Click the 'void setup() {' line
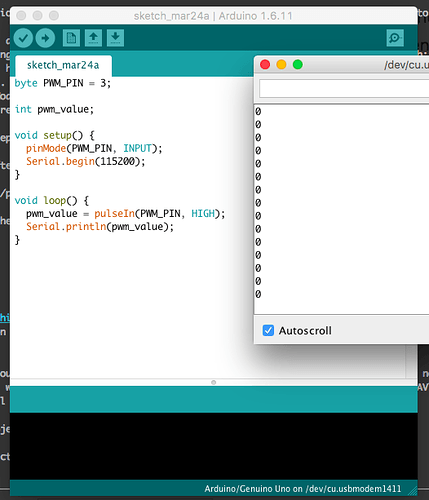 tap(55, 135)
